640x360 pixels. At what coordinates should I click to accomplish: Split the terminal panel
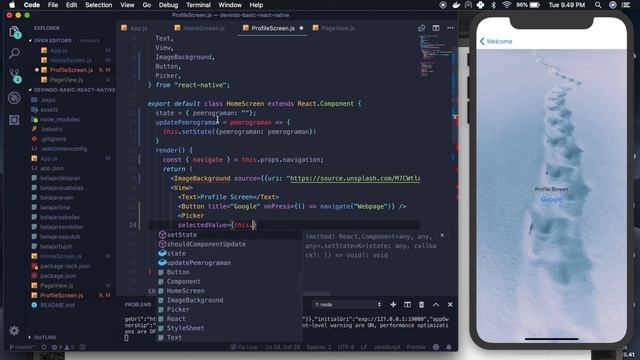407,304
